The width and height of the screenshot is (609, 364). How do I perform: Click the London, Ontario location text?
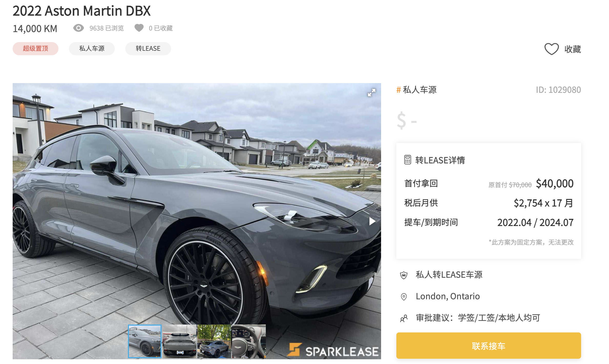click(x=448, y=296)
